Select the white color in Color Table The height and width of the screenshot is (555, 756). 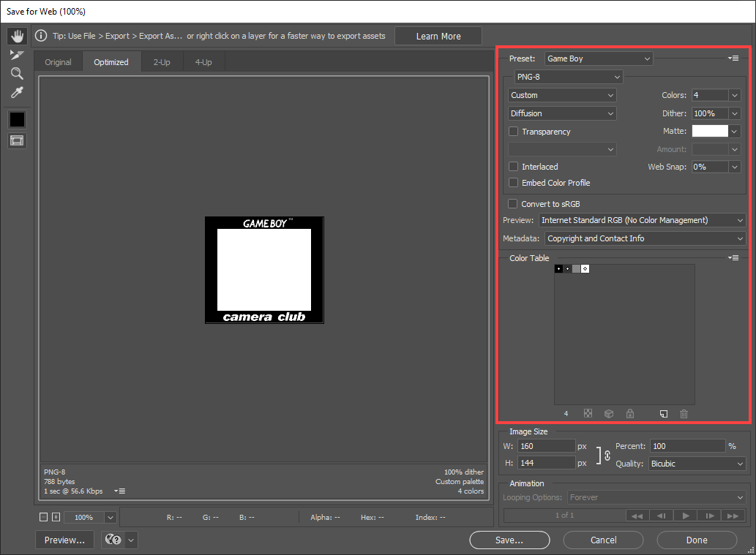click(x=585, y=269)
